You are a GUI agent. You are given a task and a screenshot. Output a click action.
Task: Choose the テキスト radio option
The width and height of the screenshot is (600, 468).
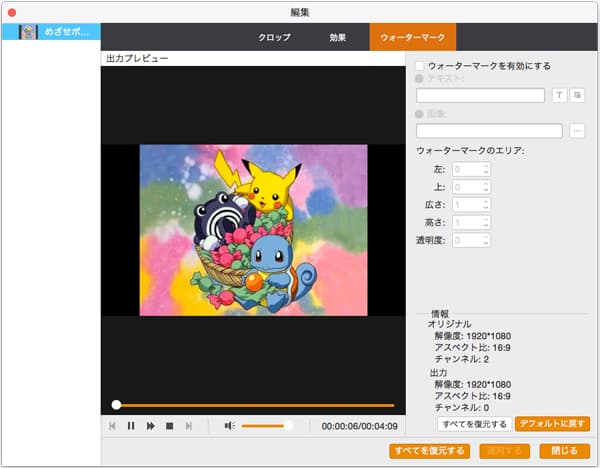(419, 78)
